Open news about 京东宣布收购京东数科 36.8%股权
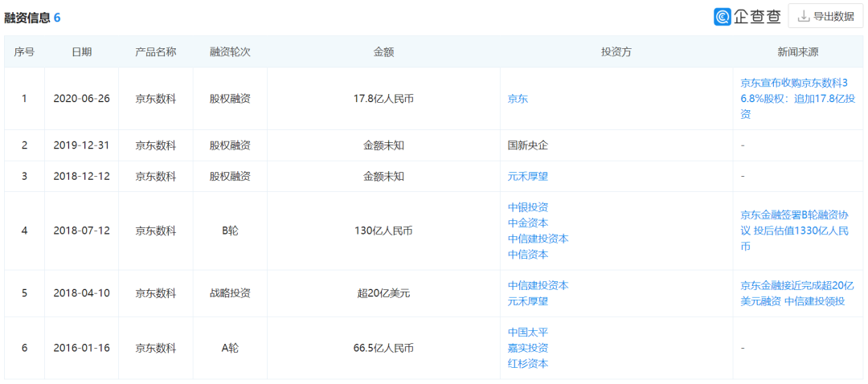868x384 pixels. 798,99
